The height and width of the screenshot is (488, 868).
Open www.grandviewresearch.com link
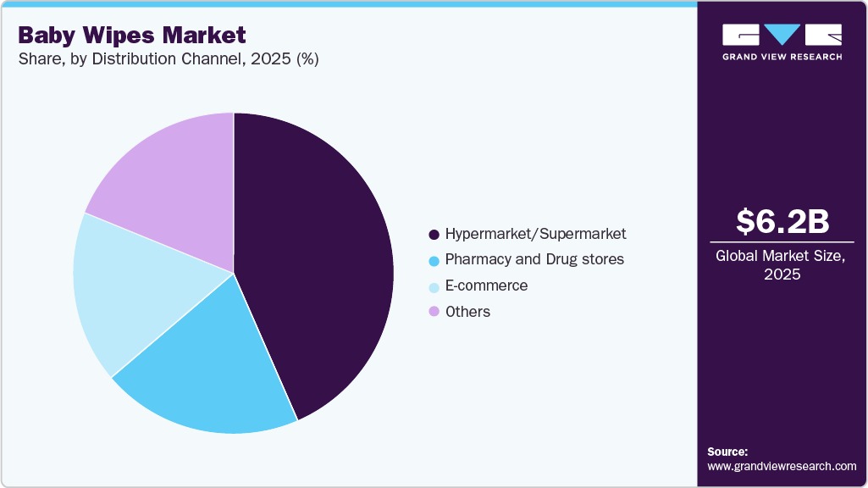point(781,465)
